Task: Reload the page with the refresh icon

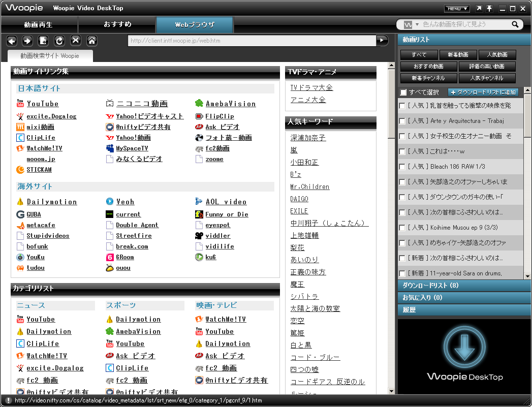Action: pyautogui.click(x=59, y=41)
